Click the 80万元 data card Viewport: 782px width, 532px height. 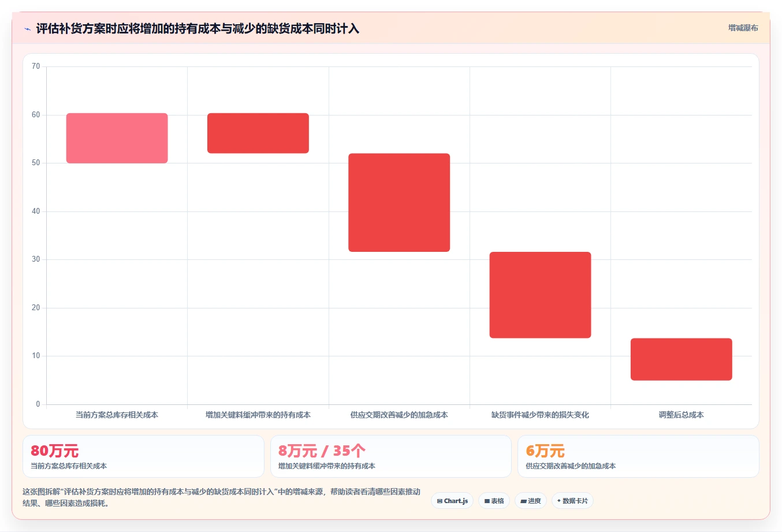click(143, 456)
